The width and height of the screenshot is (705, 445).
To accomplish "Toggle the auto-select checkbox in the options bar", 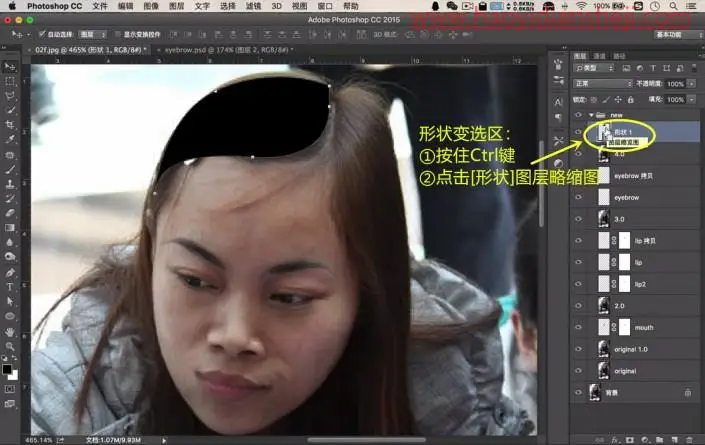I will pos(42,34).
